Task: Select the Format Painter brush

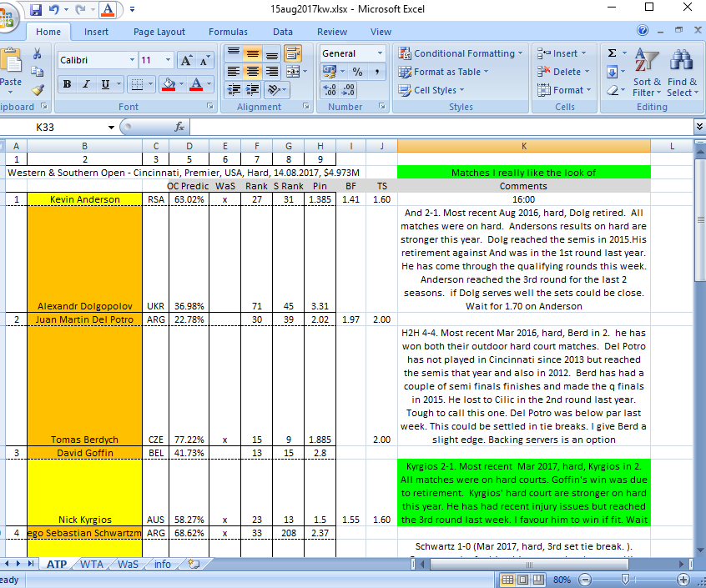Action: pyautogui.click(x=38, y=90)
